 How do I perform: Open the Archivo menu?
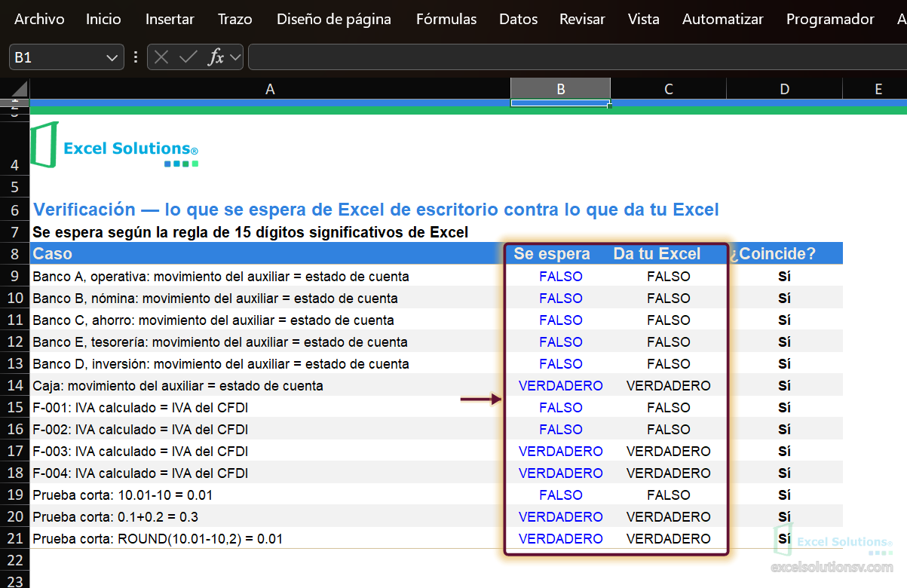pyautogui.click(x=39, y=20)
